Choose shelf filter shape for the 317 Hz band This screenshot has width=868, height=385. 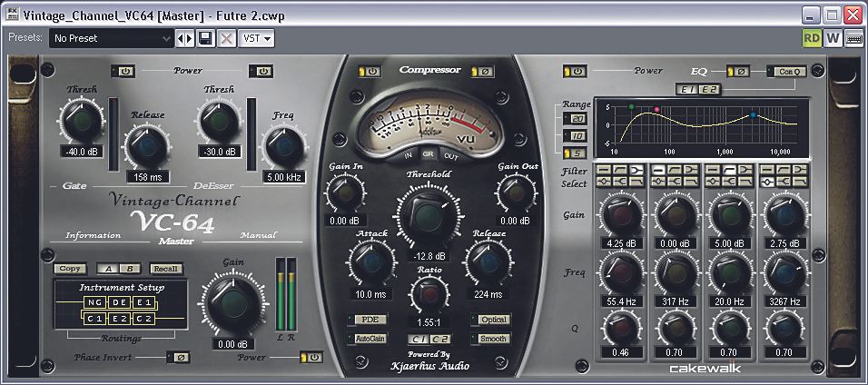(675, 170)
